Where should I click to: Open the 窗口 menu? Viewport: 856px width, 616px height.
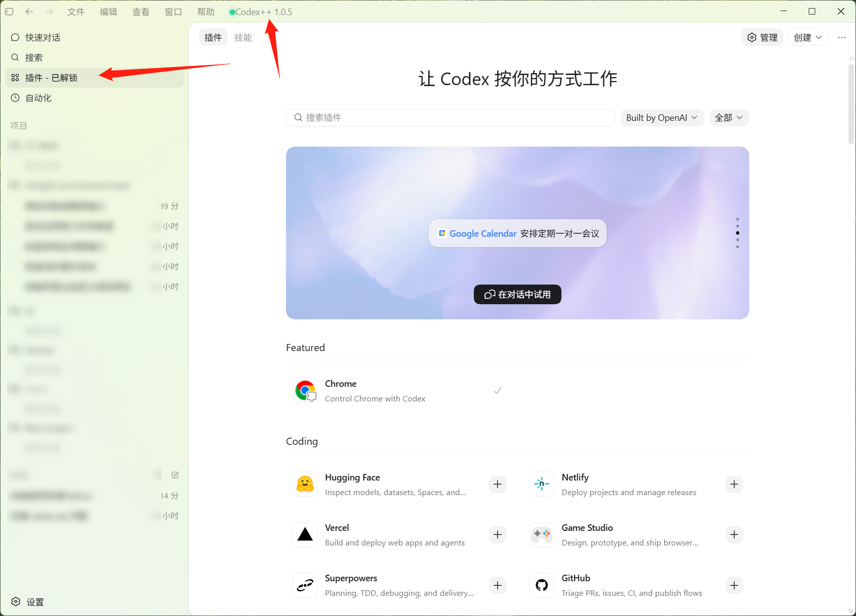point(173,12)
